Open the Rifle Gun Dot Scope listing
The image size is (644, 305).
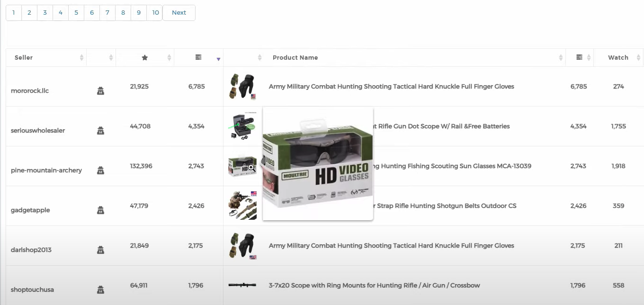[442, 126]
